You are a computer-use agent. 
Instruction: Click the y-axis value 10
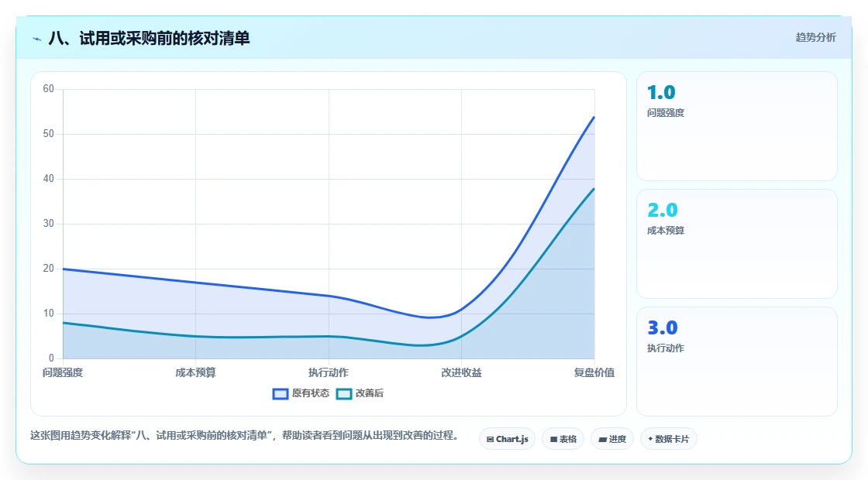click(x=49, y=314)
